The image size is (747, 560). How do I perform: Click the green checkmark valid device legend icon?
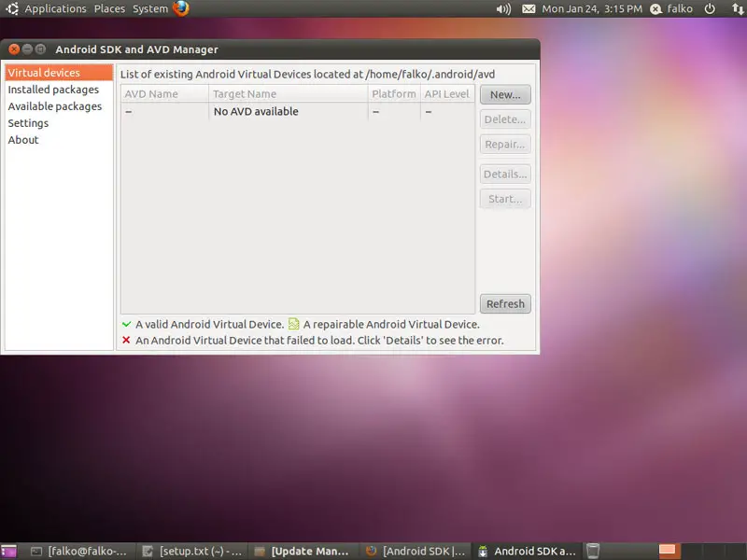point(126,324)
